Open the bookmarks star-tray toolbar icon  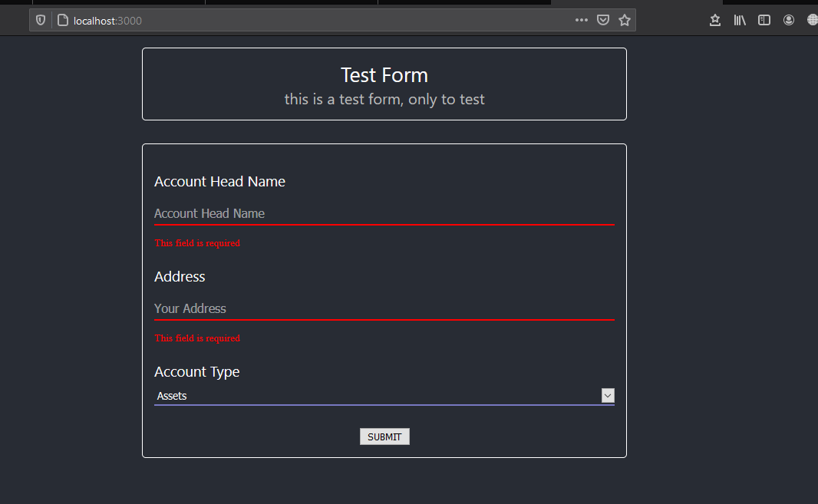[714, 21]
